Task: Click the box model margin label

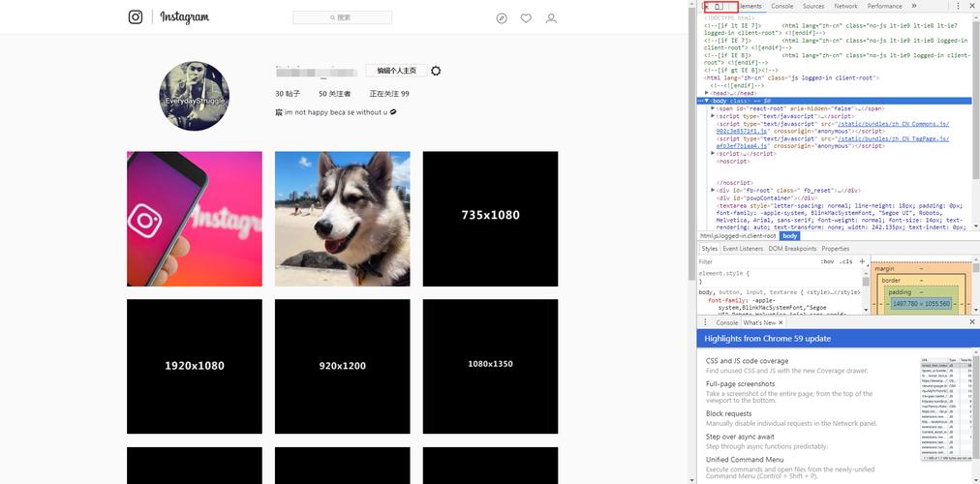Action: click(884, 269)
